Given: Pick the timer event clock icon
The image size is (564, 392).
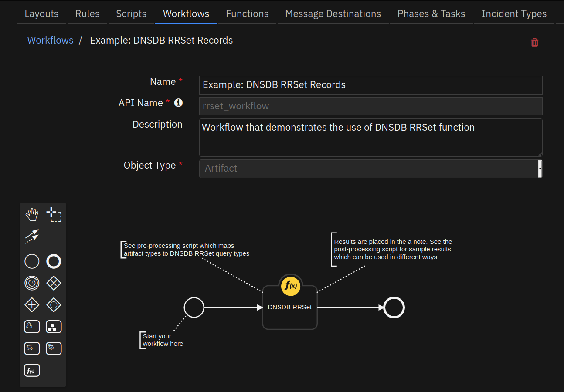Looking at the screenshot, I should click(x=32, y=283).
